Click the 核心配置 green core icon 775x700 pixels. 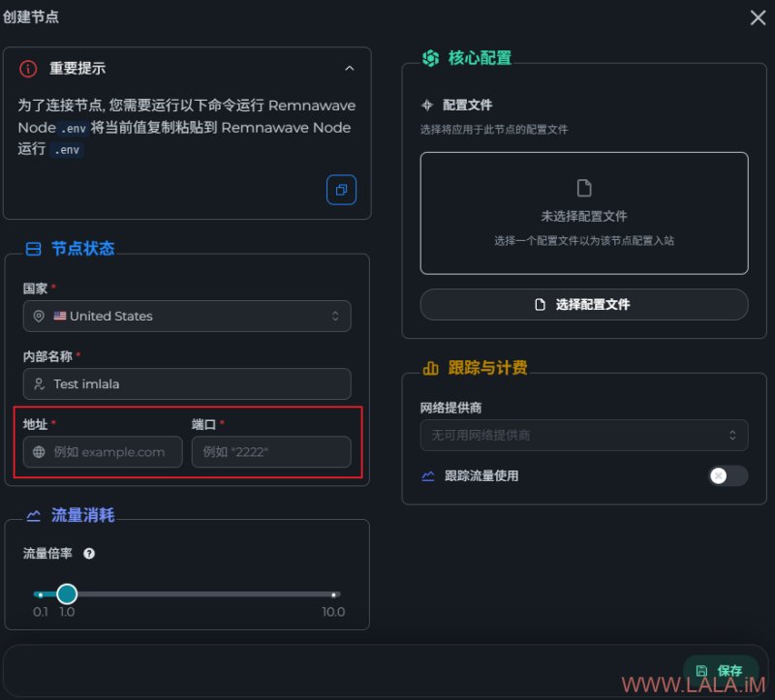[x=430, y=58]
